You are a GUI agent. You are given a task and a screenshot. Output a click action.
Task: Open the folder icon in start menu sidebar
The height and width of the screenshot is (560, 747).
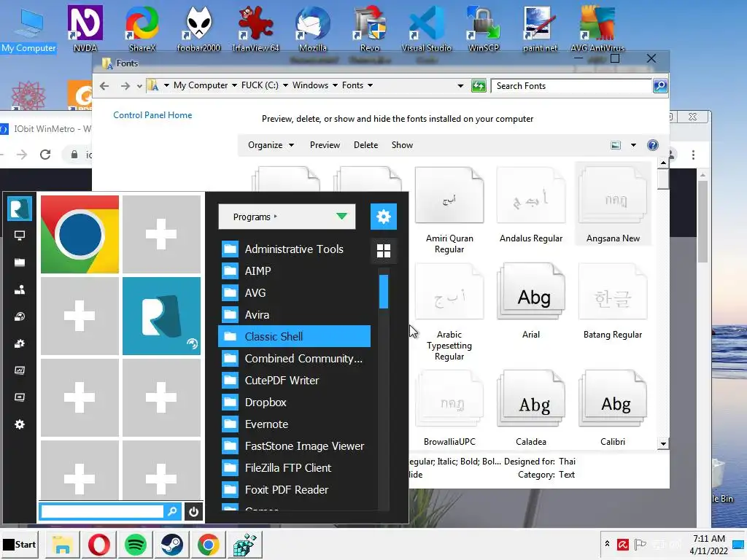coord(20,262)
